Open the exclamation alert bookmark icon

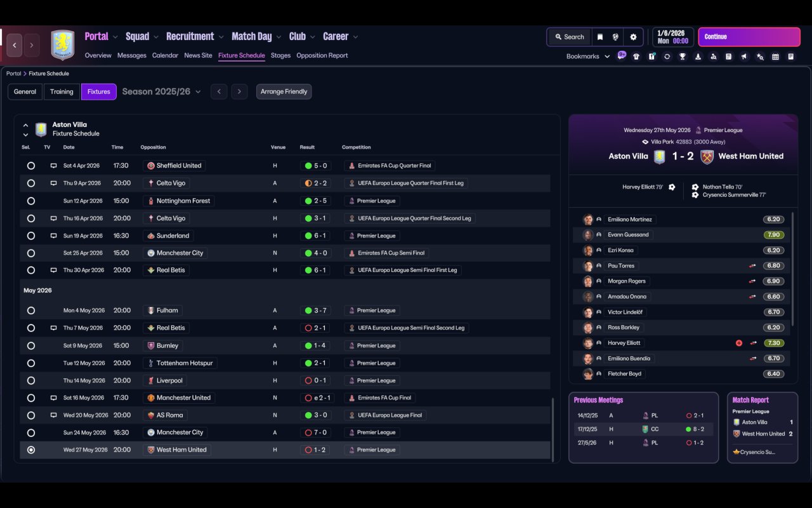point(652,57)
